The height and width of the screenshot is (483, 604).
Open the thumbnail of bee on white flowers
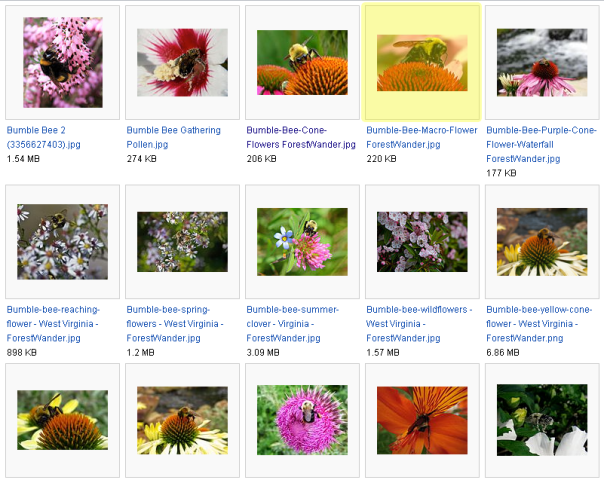tap(542, 420)
